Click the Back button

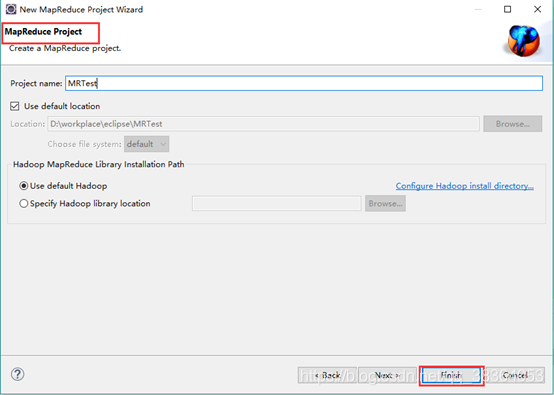pyautogui.click(x=327, y=375)
